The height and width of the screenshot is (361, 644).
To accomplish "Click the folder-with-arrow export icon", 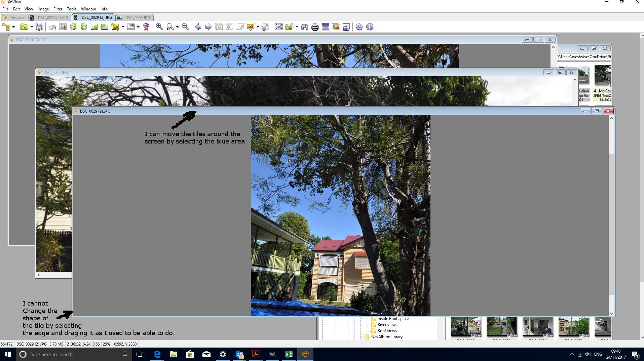I will 289,27.
